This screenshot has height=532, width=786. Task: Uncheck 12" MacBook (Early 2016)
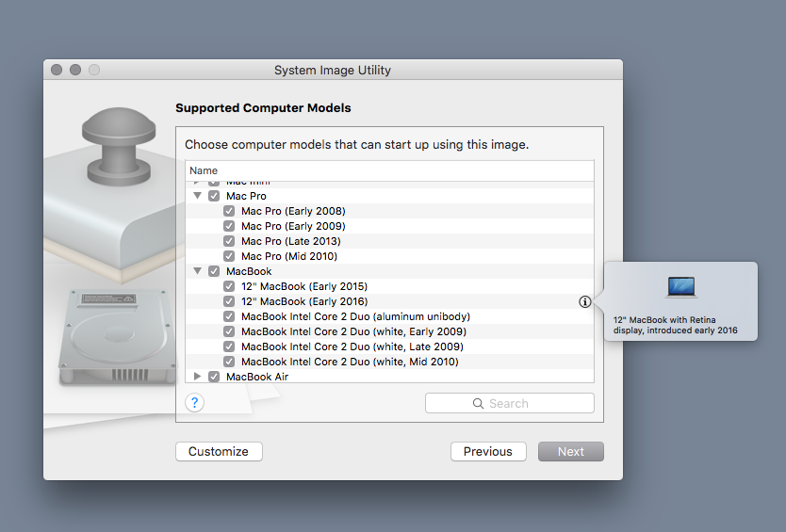[x=229, y=301]
